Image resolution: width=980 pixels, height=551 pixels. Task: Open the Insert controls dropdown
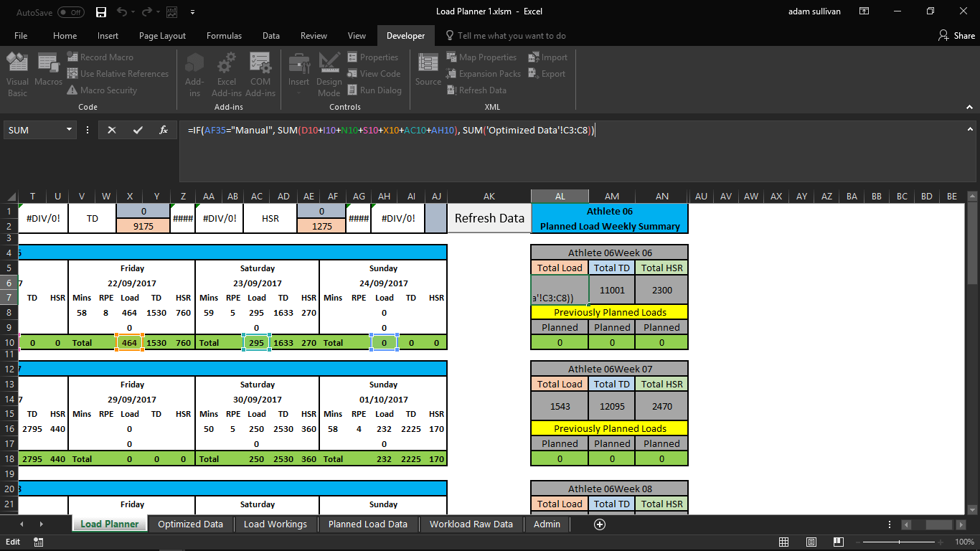point(298,72)
